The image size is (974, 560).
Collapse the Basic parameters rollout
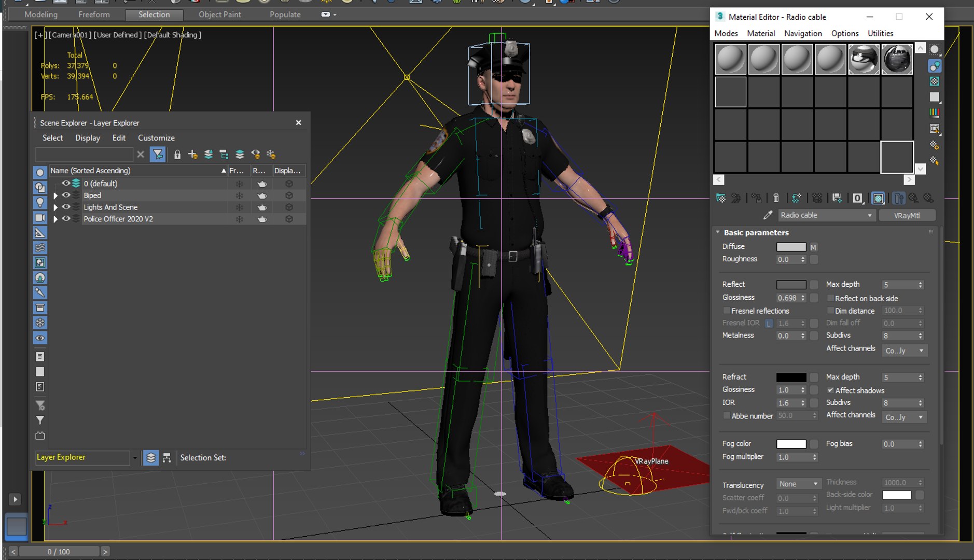click(x=718, y=232)
